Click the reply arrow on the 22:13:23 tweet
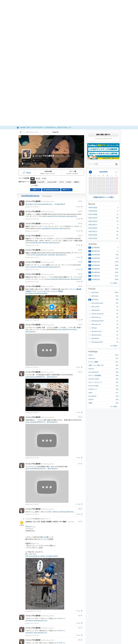Viewport: 138px width, 644px height. point(77,282)
